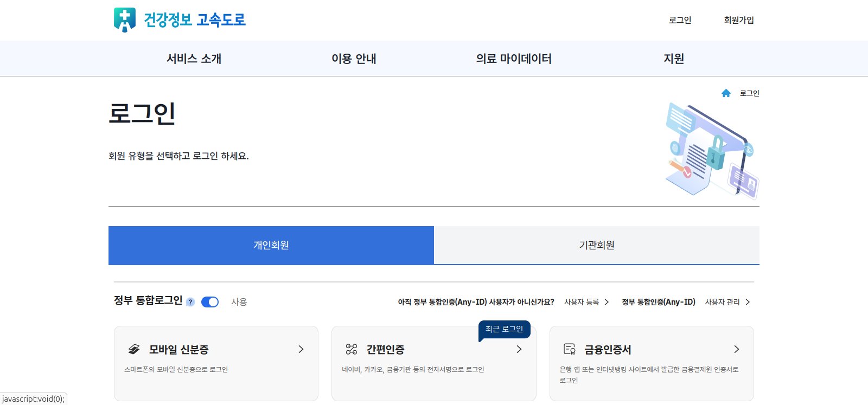Click the 사용자 관리 link
868x405 pixels.
[722, 302]
